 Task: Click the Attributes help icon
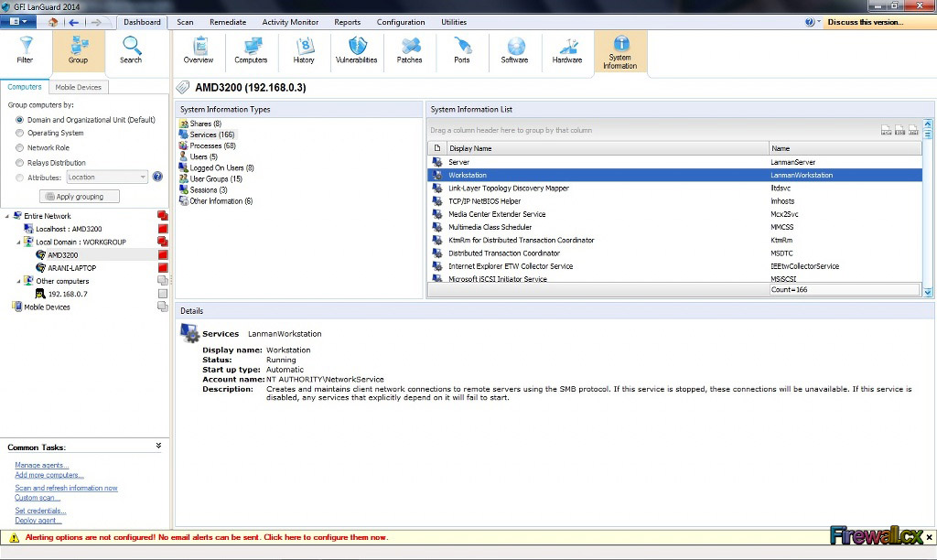[157, 177]
